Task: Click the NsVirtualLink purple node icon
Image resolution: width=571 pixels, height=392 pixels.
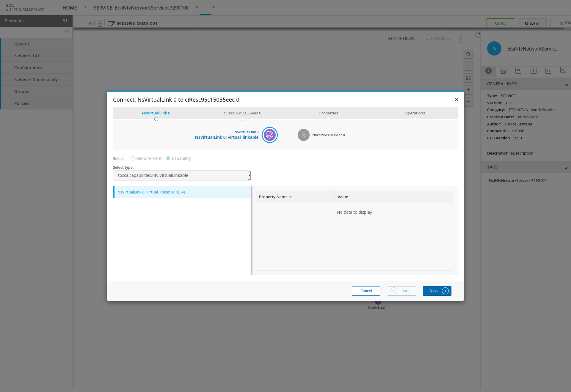Action: [270, 135]
